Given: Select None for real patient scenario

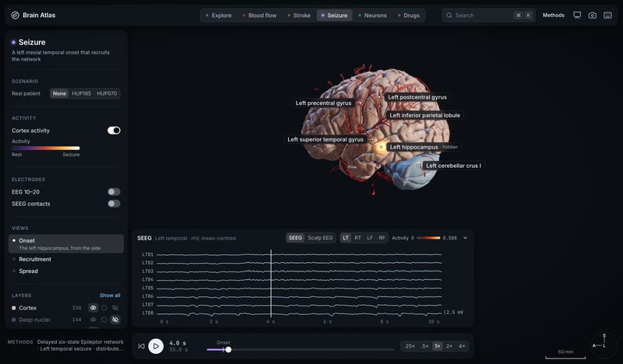Looking at the screenshot, I should (x=59, y=93).
